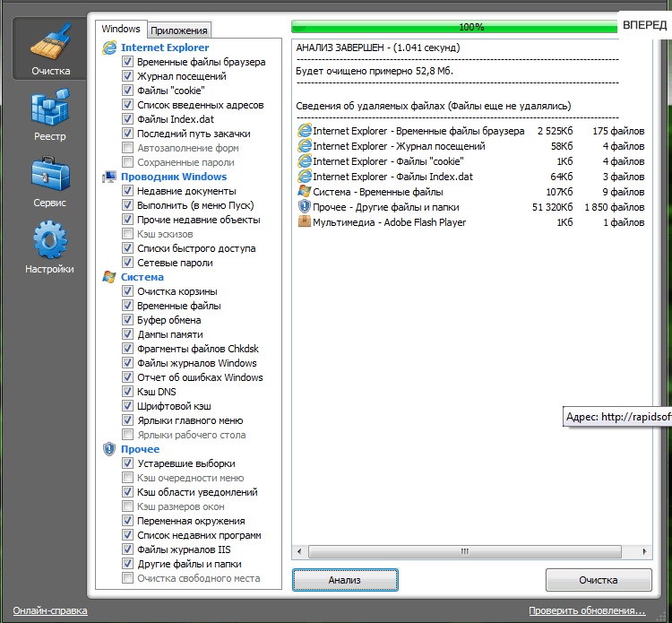Screen dimensions: 672x623
Task: Click the Internet Explorer icon in checklist header
Action: coord(109,48)
